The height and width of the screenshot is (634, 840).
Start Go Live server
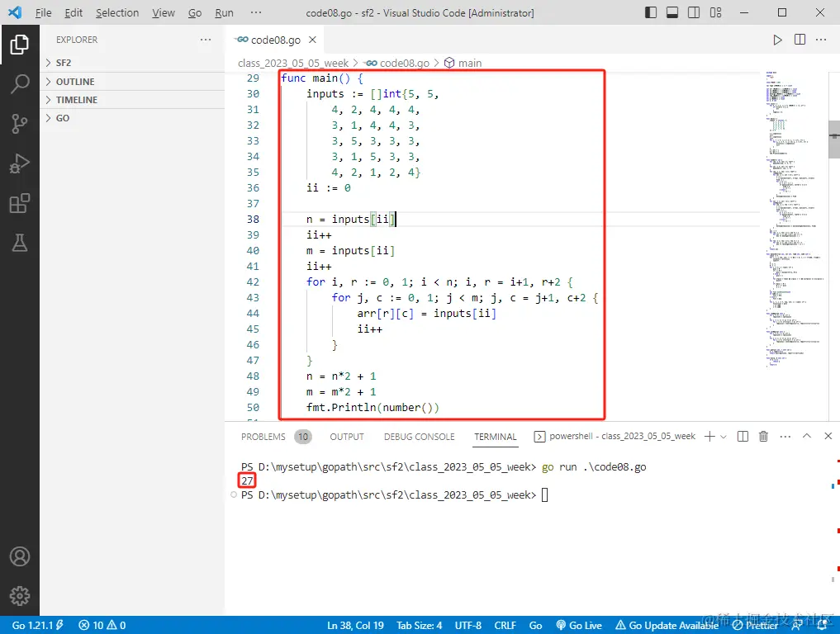tap(578, 626)
